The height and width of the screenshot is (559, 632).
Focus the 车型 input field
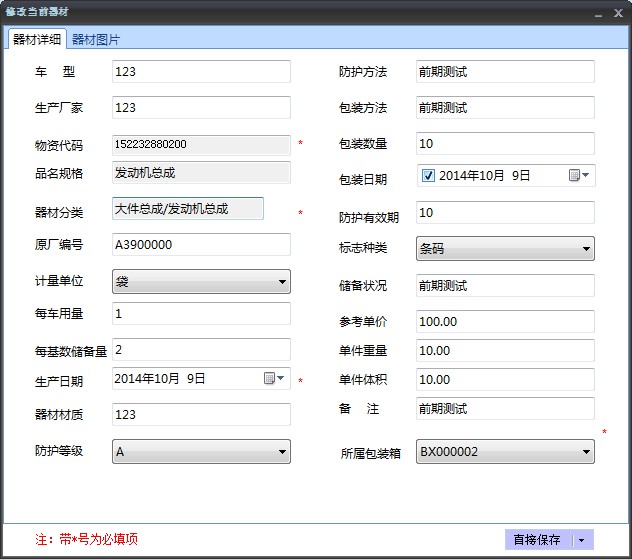click(201, 72)
